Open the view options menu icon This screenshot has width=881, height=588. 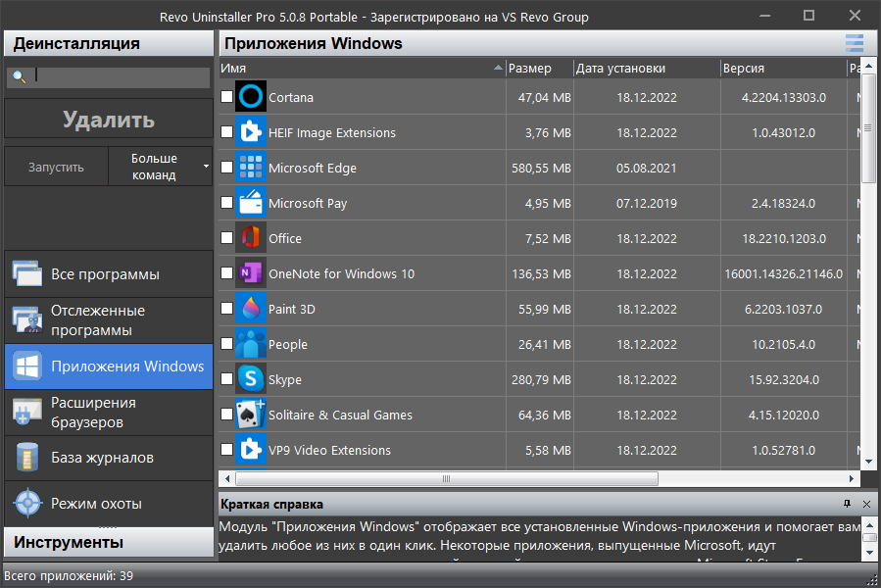click(854, 43)
